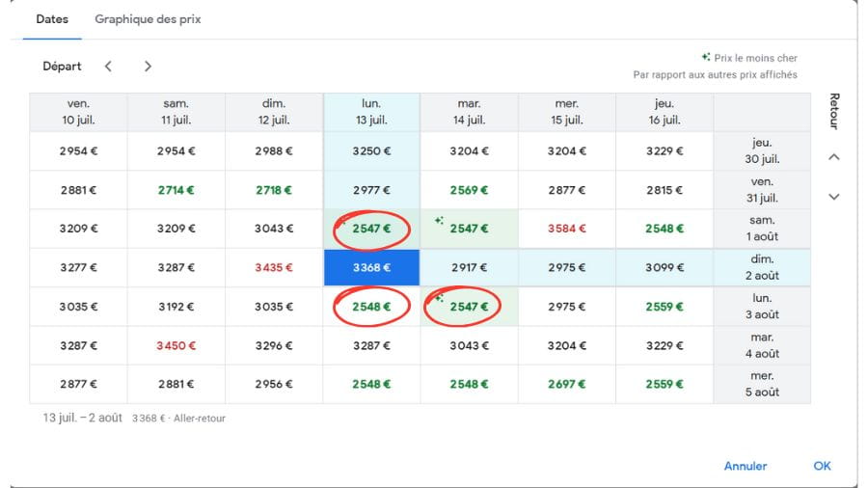Screen dimensions: 868x488
Task: Pick 2547 € for 13 juil. departure, 1 août return
Action: coord(371,229)
